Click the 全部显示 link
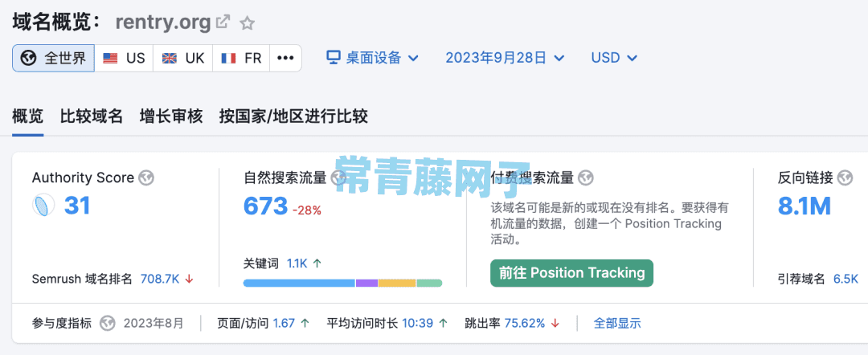This screenshot has width=868, height=355. coord(617,323)
